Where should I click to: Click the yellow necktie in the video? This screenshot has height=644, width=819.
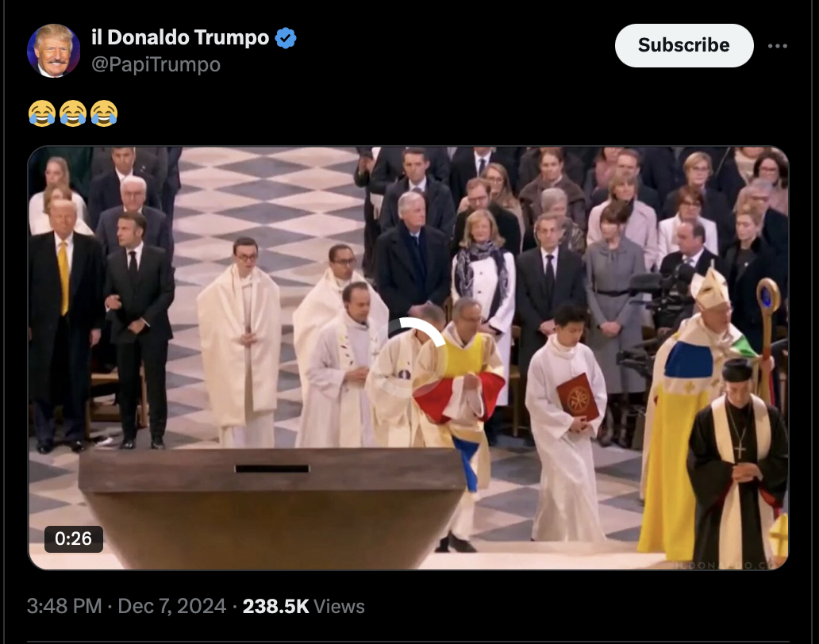[63, 278]
